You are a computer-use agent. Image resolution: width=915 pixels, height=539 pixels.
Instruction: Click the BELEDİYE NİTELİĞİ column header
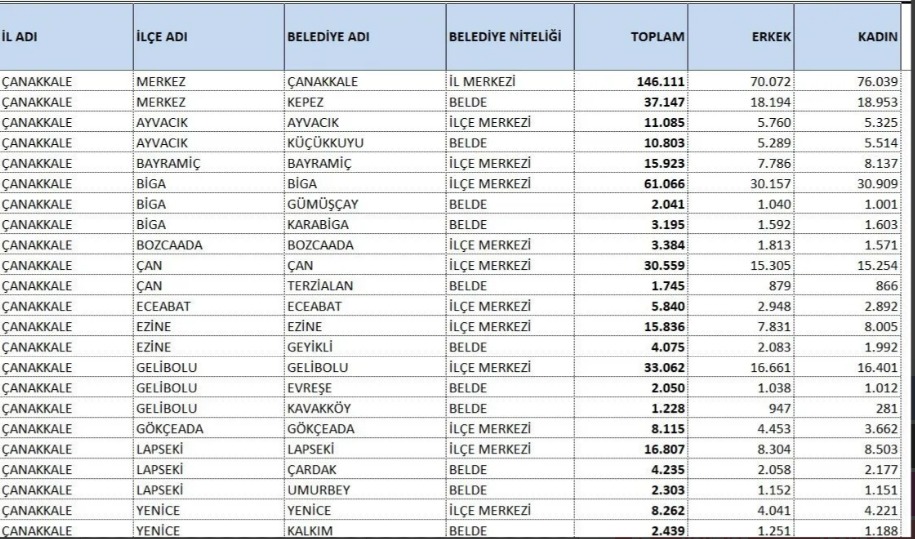(x=506, y=36)
